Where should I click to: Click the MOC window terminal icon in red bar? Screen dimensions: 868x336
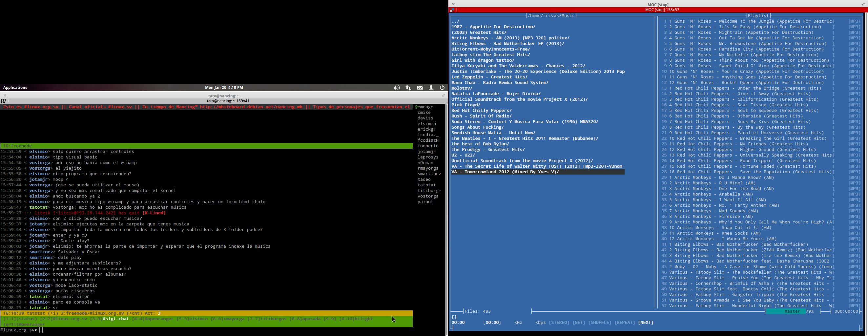click(x=452, y=10)
